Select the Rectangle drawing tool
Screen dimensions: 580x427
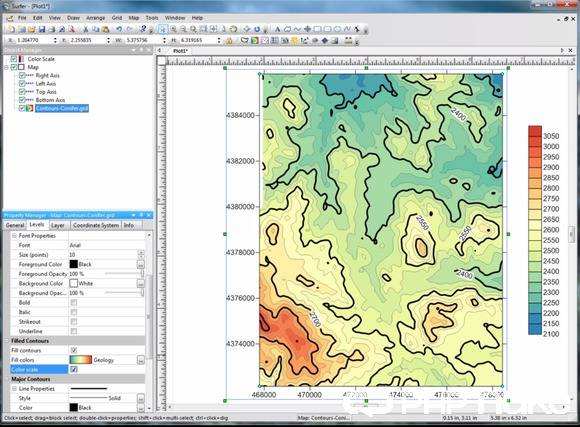tap(317, 29)
